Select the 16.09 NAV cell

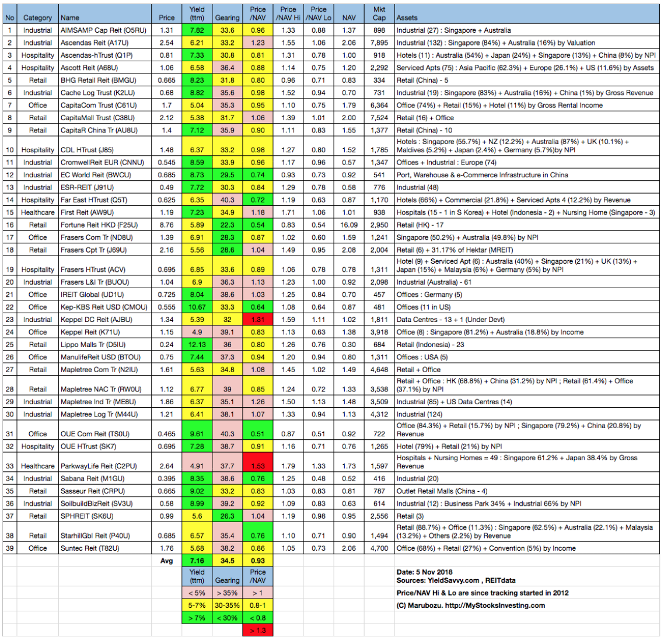(x=349, y=225)
